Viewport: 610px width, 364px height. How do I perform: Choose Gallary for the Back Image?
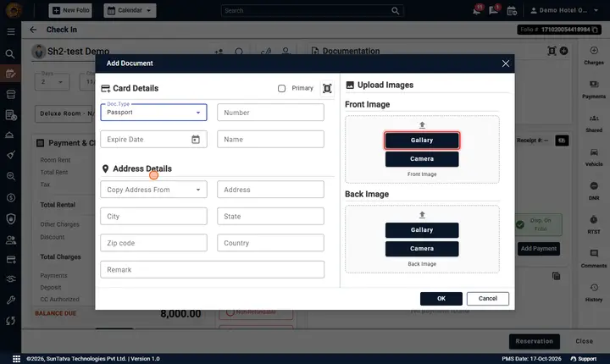(x=422, y=230)
